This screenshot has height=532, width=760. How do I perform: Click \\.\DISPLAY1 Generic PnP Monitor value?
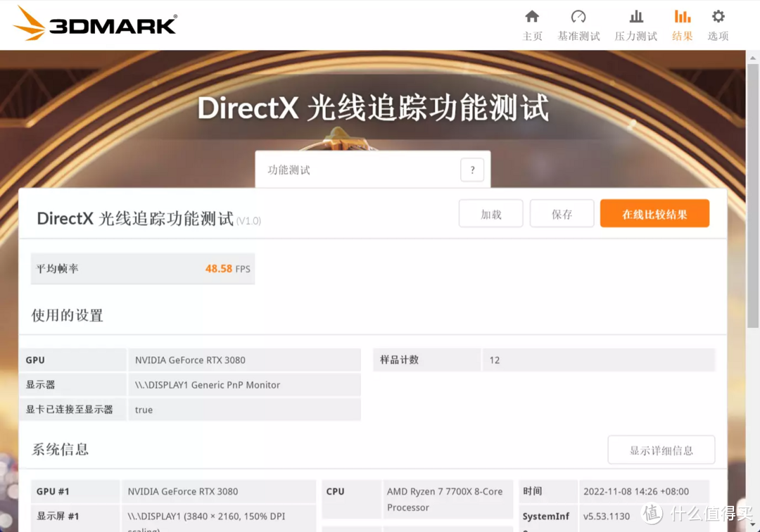208,385
